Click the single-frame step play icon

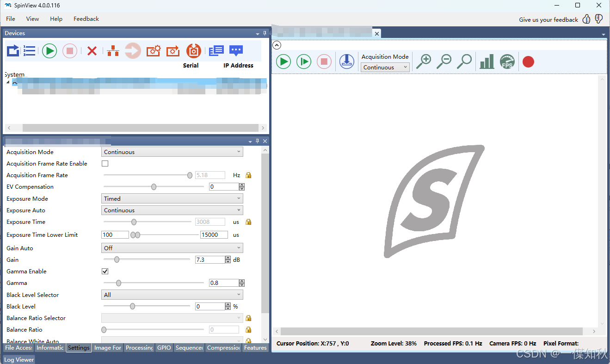click(304, 62)
